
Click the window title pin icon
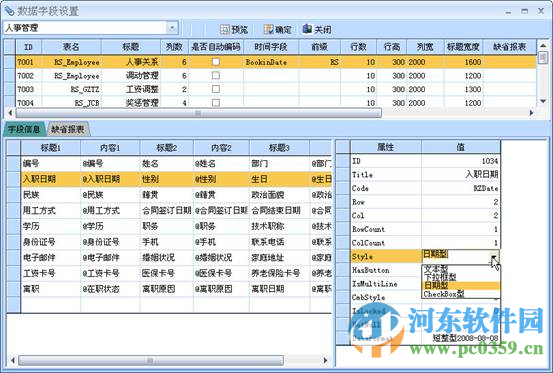10,11
